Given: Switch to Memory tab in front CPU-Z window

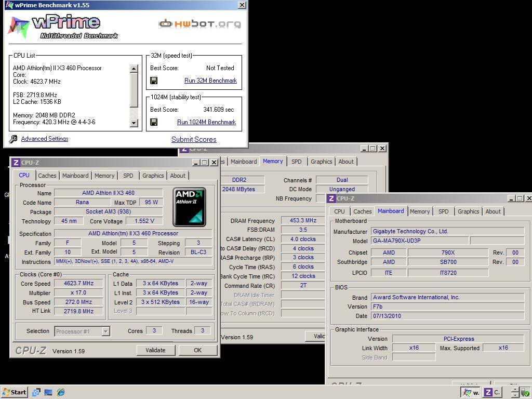Looking at the screenshot, I should (x=104, y=176).
